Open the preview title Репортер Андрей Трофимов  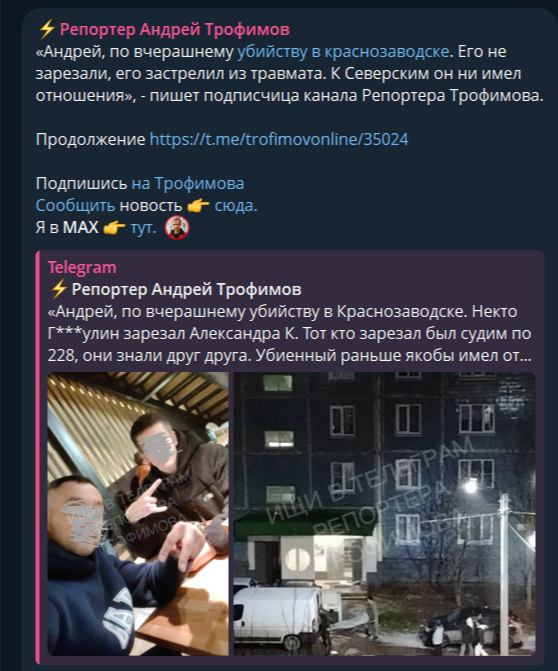(x=187, y=289)
